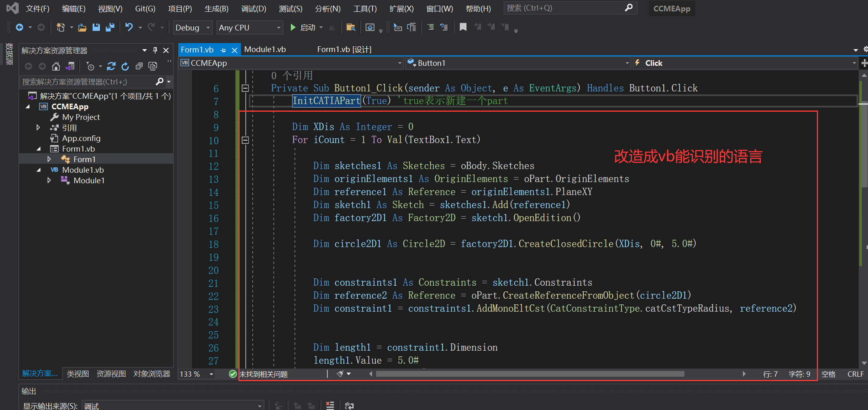Viewport: 868px width, 410px height.
Task: Switch to the Module1.vb tab
Action: click(x=265, y=50)
